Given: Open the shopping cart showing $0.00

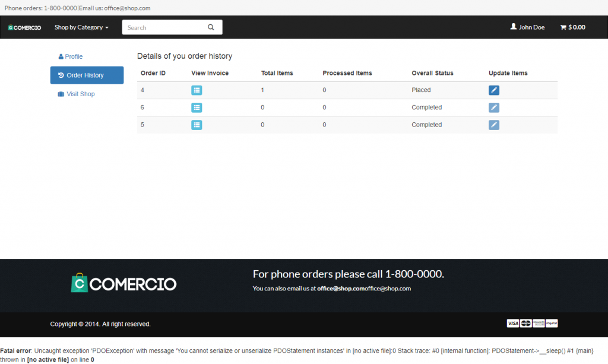Looking at the screenshot, I should 572,27.
